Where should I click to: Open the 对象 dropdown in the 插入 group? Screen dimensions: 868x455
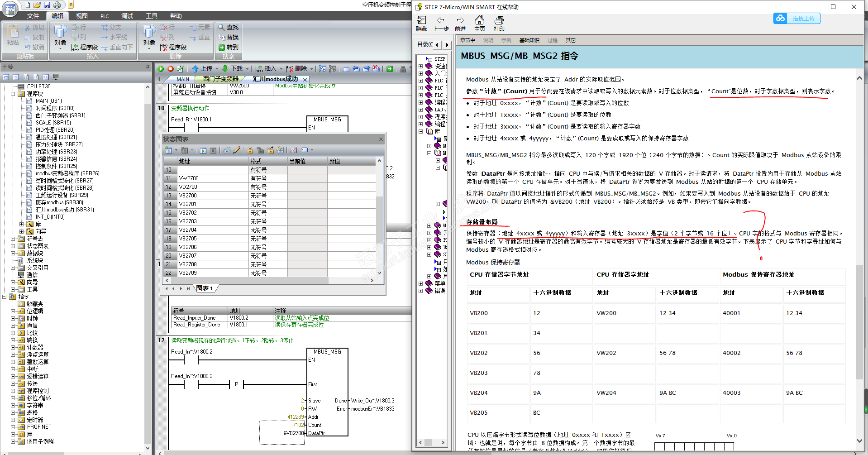tap(60, 37)
